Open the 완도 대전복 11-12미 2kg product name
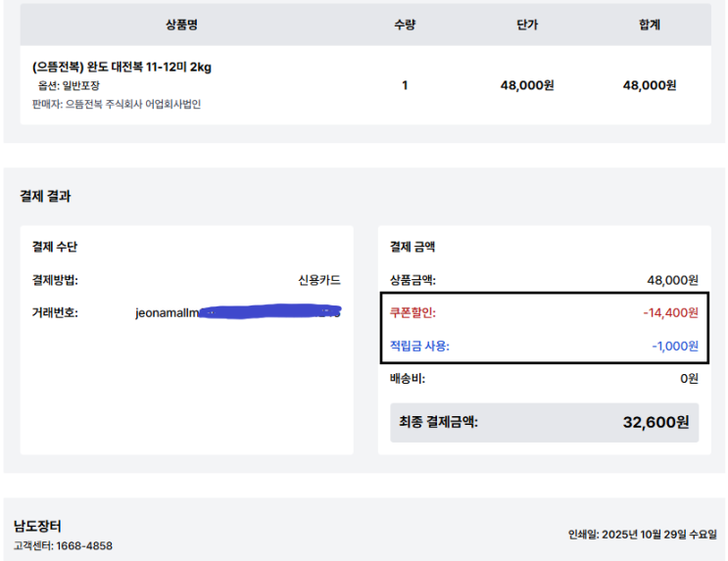This screenshot has width=728, height=561. tap(121, 68)
